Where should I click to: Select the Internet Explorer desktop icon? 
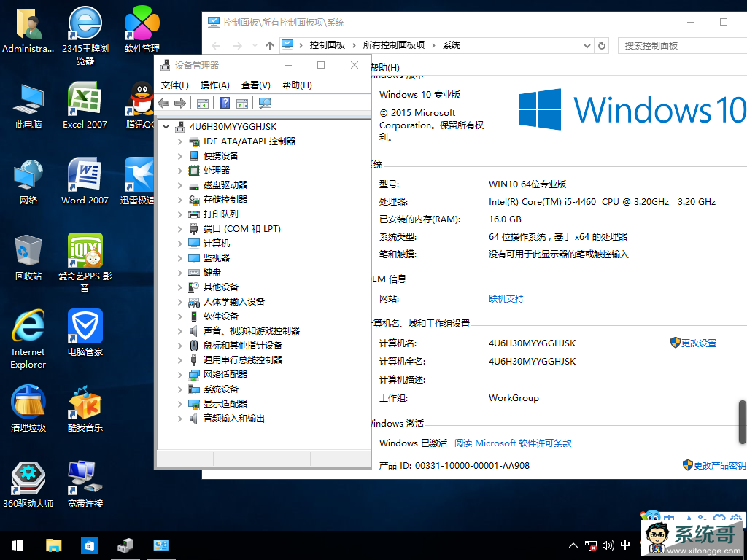[x=28, y=339]
